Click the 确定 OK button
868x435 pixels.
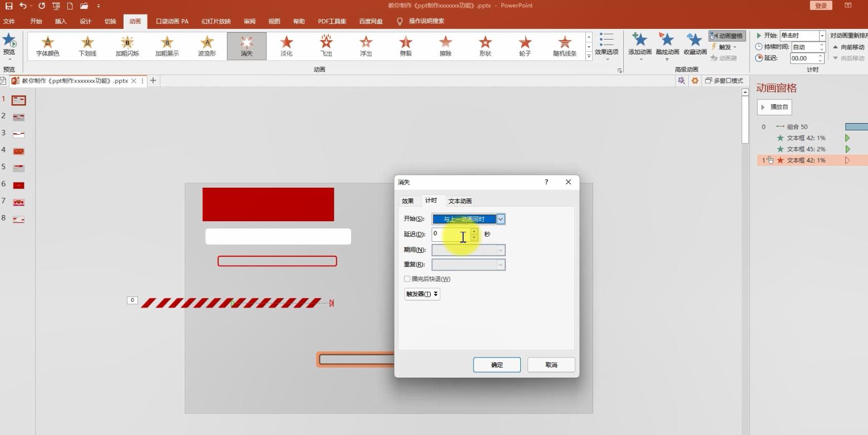(497, 365)
